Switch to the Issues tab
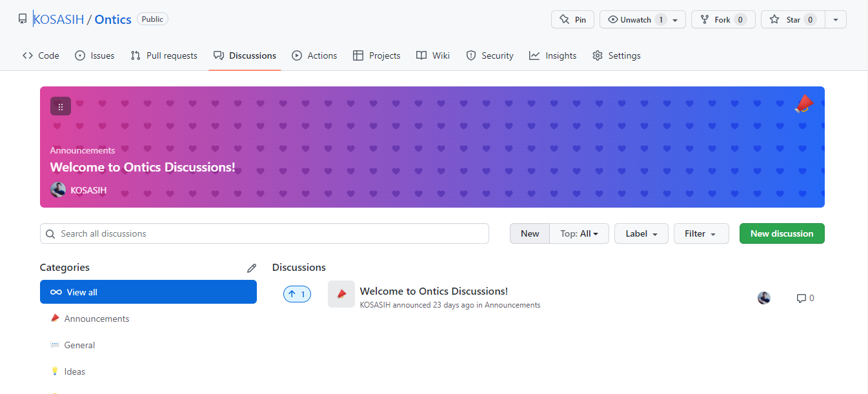The image size is (868, 394). 95,55
